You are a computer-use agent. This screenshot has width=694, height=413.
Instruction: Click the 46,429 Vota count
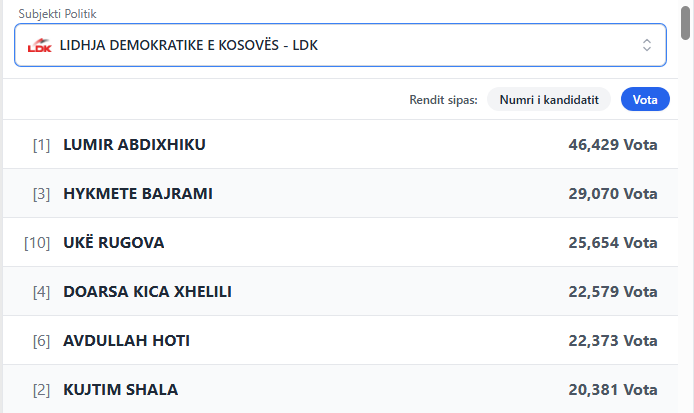(612, 145)
